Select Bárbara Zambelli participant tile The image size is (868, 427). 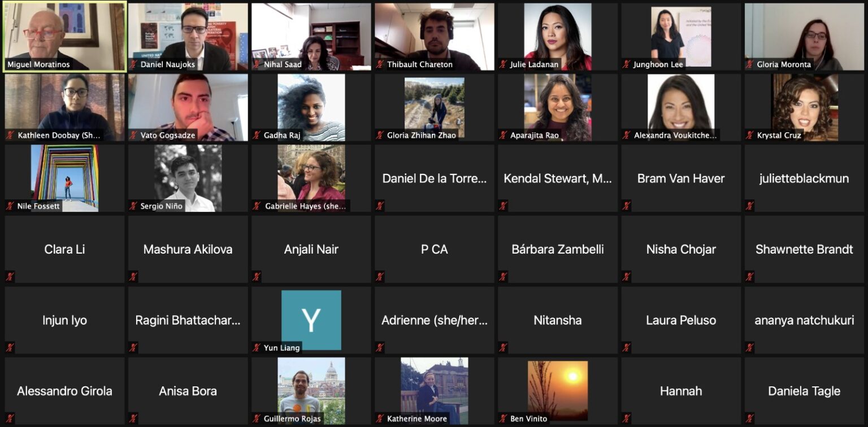tap(558, 249)
